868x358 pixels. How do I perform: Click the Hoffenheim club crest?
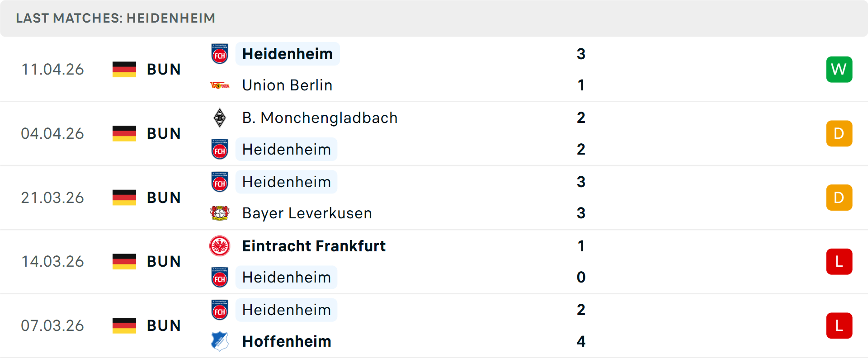tap(220, 341)
